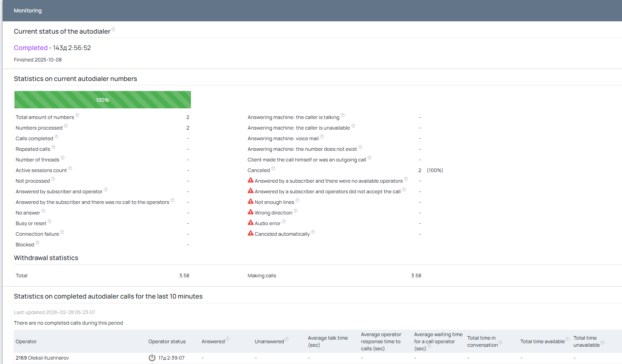Image resolution: width=622 pixels, height=364 pixels.
Task: Click warning icon beside Canceled automatically
Action: 251,234
